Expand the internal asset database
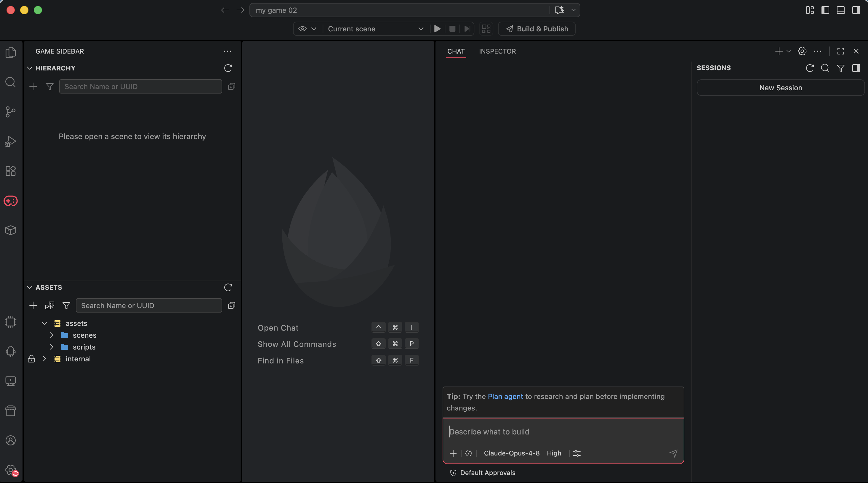 click(x=44, y=359)
